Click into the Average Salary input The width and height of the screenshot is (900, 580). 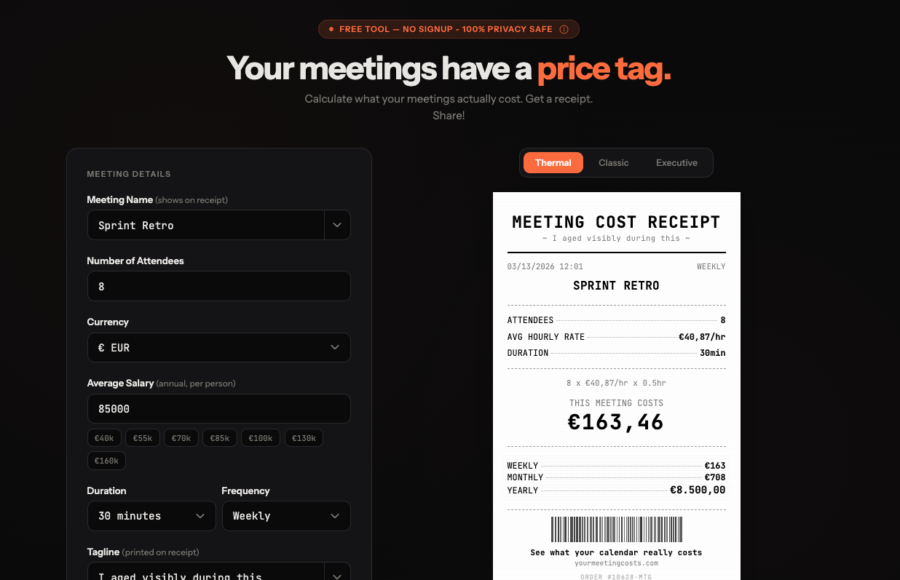(218, 409)
